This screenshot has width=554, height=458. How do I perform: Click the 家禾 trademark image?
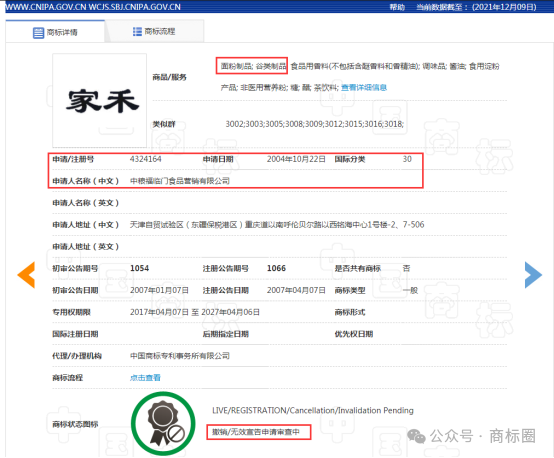tap(100, 100)
